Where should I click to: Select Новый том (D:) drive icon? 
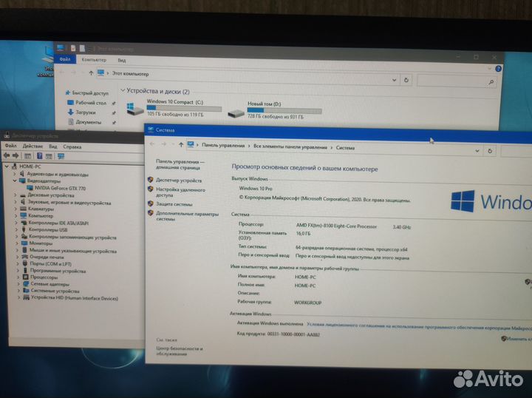point(236,112)
